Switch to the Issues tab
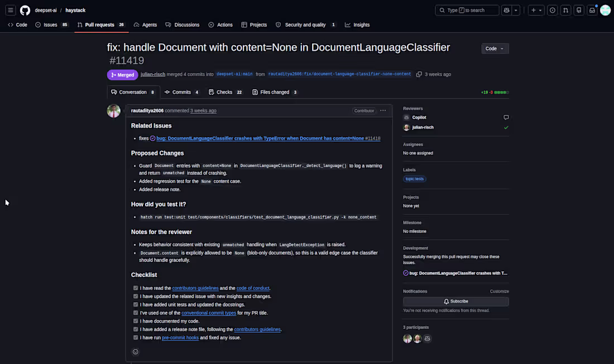 pyautogui.click(x=52, y=25)
